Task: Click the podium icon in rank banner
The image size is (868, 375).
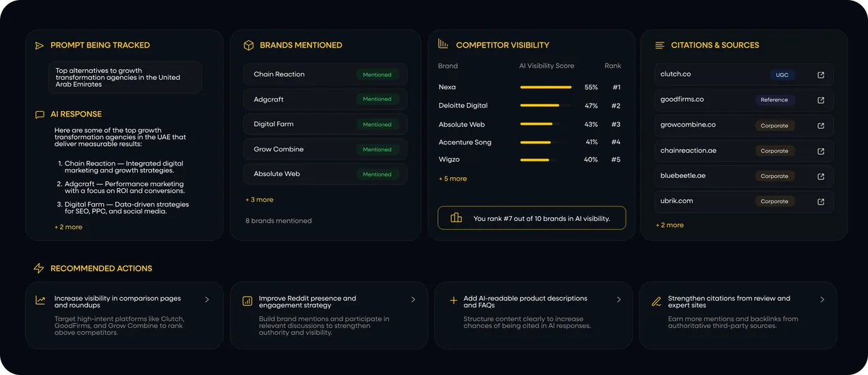Action: (456, 218)
